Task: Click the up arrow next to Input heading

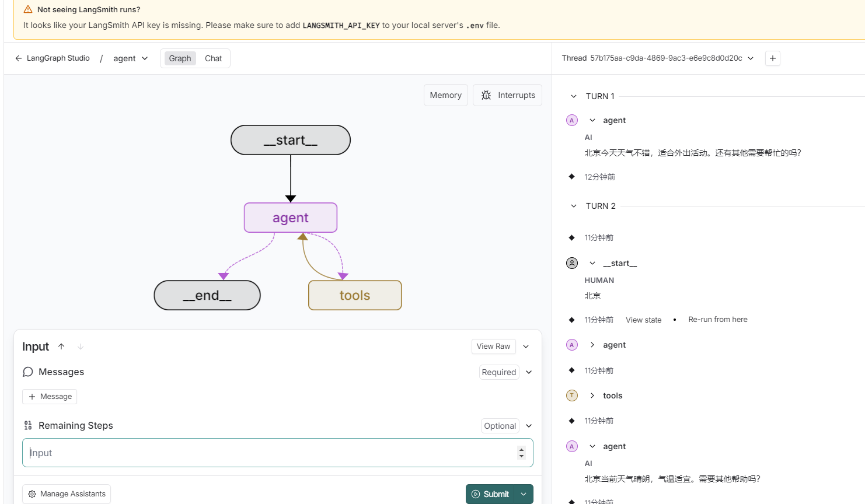Action: coord(61,346)
